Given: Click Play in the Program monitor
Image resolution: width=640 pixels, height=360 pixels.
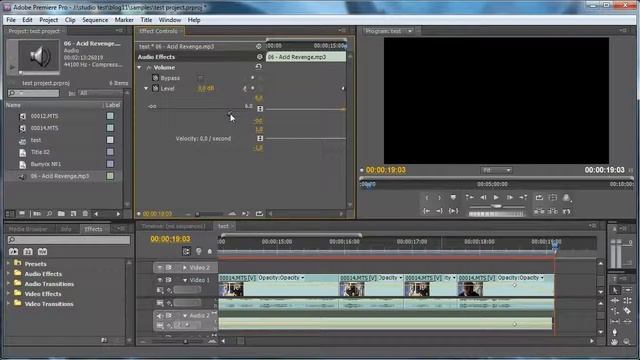Looking at the screenshot, I should [x=496, y=198].
